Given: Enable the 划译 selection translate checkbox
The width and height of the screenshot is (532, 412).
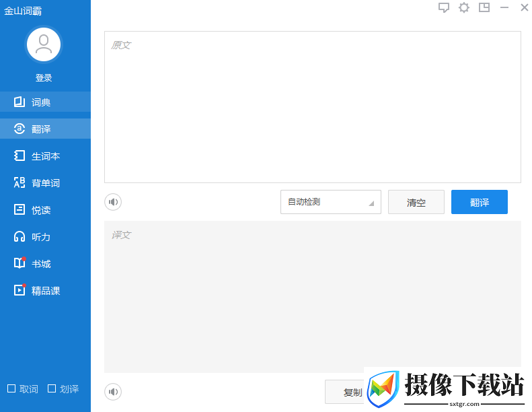Looking at the screenshot, I should tap(52, 388).
